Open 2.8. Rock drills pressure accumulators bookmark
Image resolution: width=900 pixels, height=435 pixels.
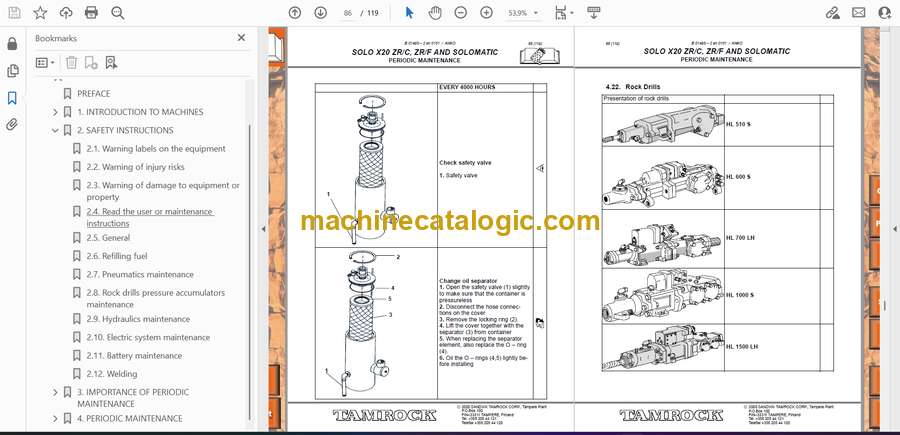click(x=156, y=298)
